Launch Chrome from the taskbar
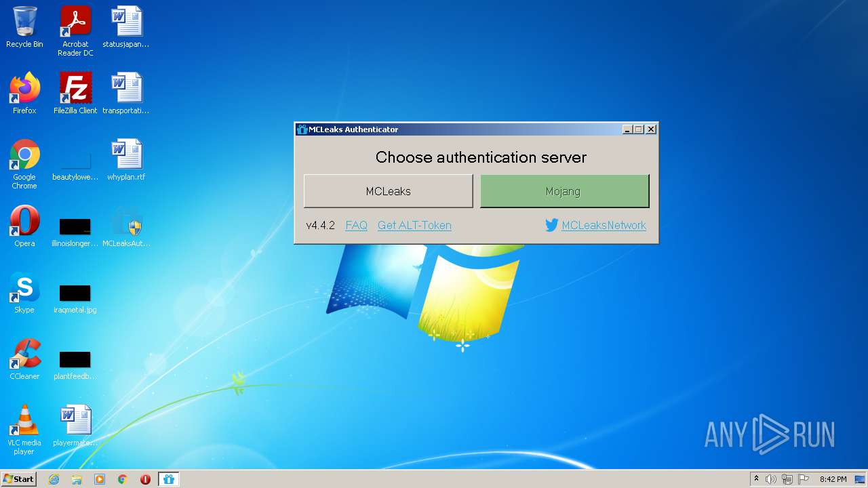Image resolution: width=868 pixels, height=488 pixels. [122, 479]
